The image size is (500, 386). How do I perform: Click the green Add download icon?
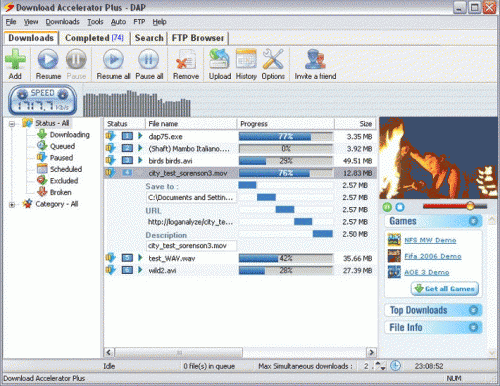click(x=15, y=59)
